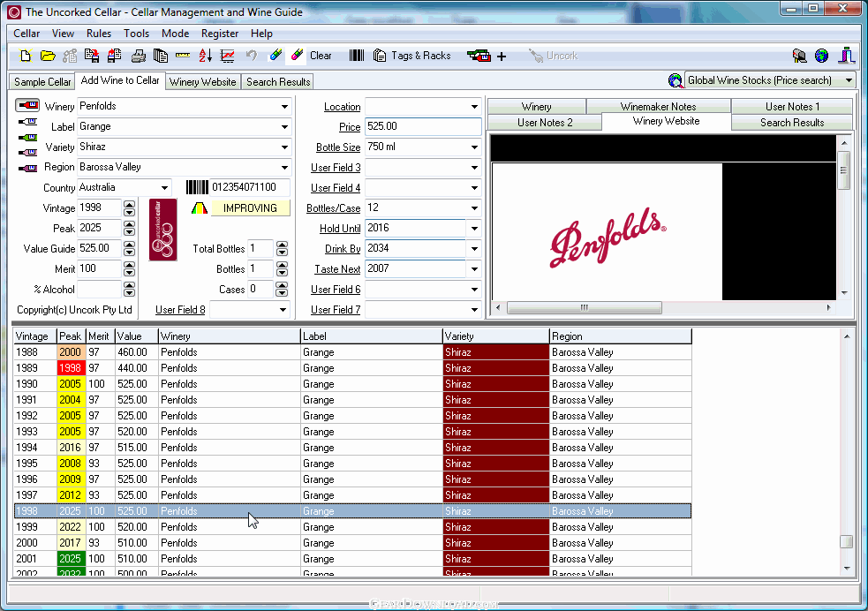This screenshot has width=868, height=611.
Task: Click the Hold Until link label
Action: (340, 229)
